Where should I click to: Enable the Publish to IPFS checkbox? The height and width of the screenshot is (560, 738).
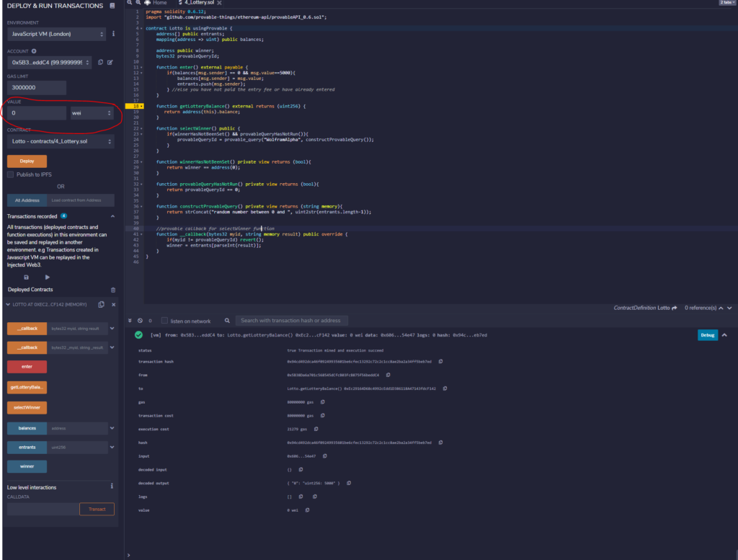(10, 174)
